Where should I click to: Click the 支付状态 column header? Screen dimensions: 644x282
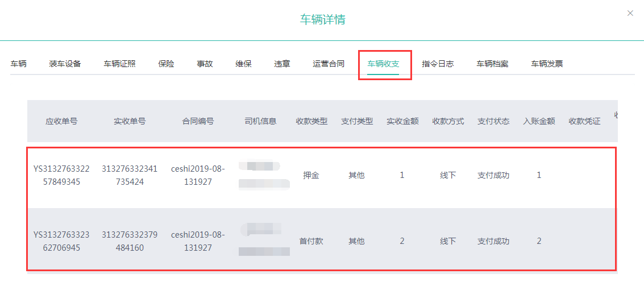click(493, 121)
